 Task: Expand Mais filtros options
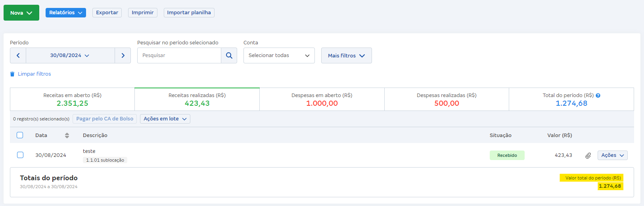(346, 55)
